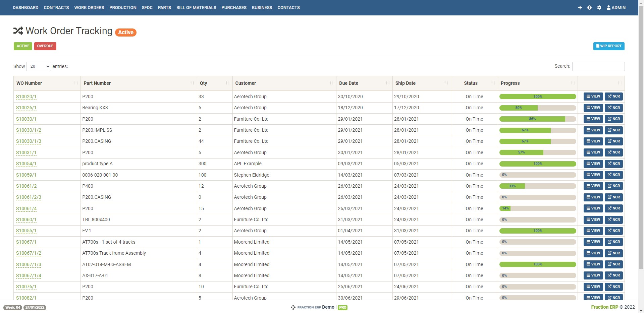This screenshot has height=313, width=644.
Task: Click the NCR button for work order S10020/1
Action: [613, 97]
